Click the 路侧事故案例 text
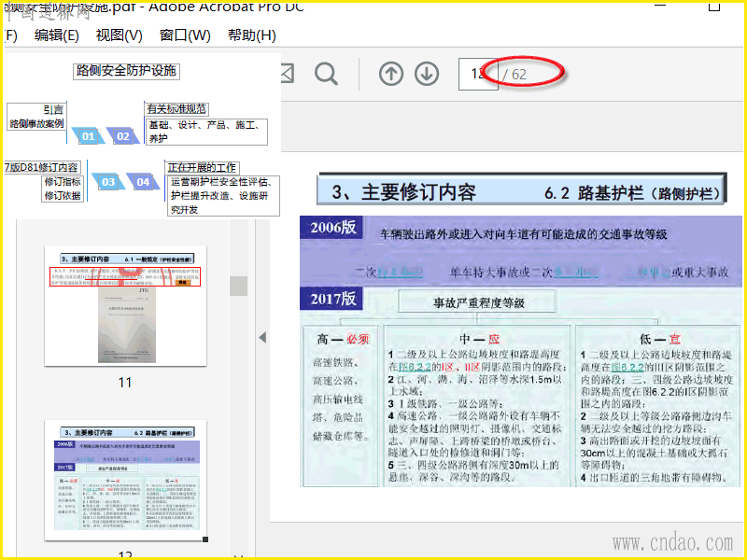 [36, 124]
